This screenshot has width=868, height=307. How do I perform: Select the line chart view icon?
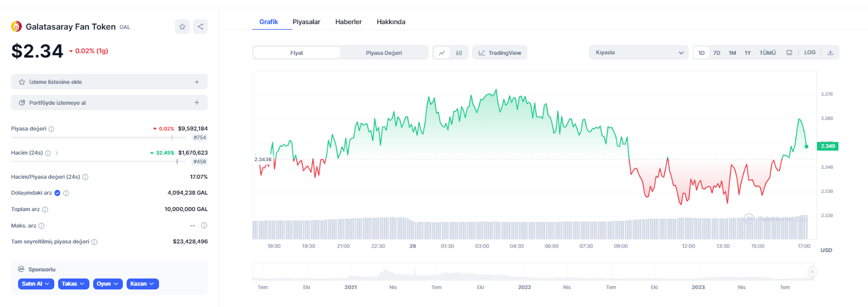click(x=442, y=53)
